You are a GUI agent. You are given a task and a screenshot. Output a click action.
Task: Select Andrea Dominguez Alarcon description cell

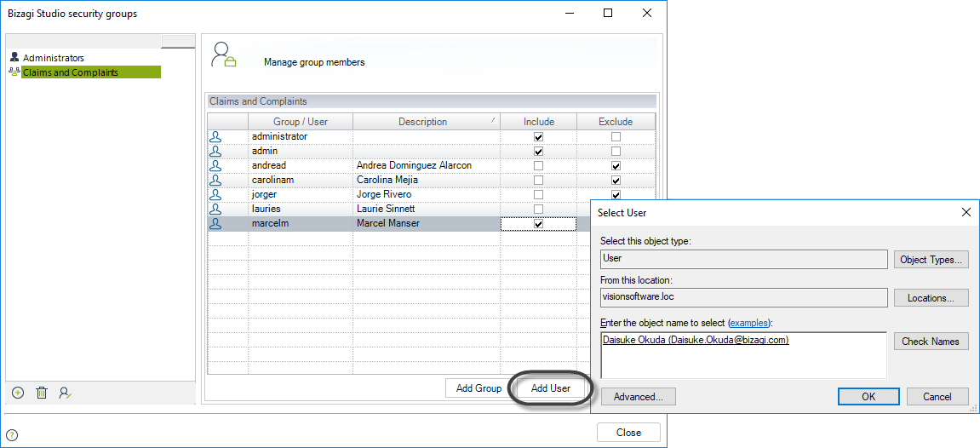pos(427,165)
